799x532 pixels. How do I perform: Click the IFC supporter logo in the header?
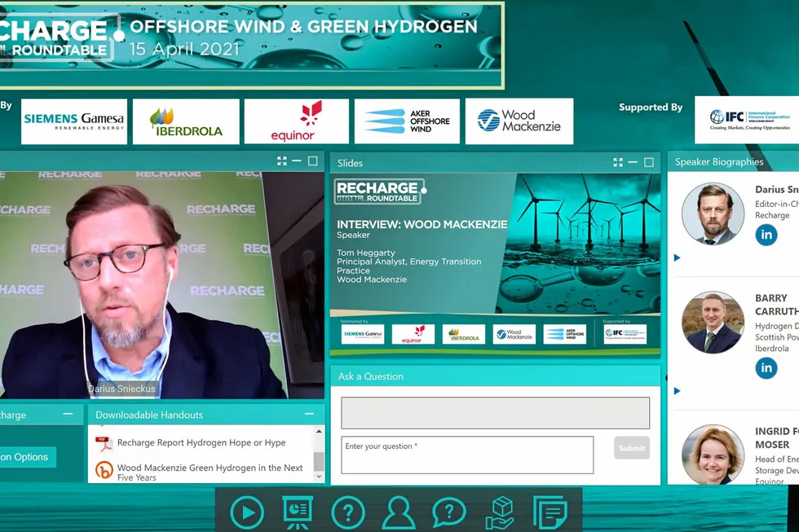(x=747, y=120)
